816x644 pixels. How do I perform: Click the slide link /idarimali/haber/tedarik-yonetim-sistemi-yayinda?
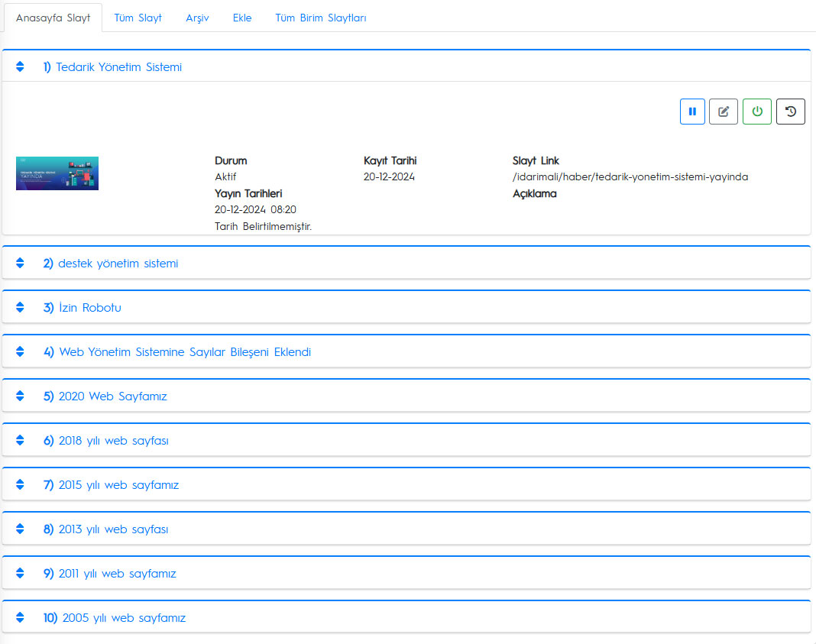pos(630,177)
